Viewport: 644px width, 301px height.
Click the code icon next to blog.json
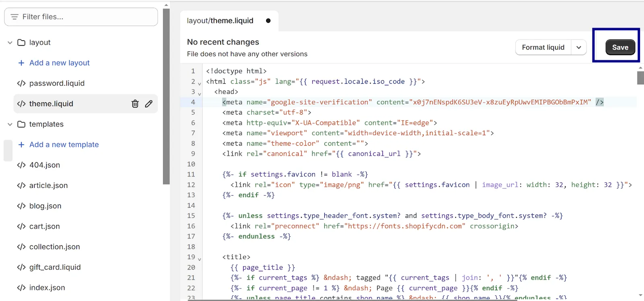click(21, 206)
